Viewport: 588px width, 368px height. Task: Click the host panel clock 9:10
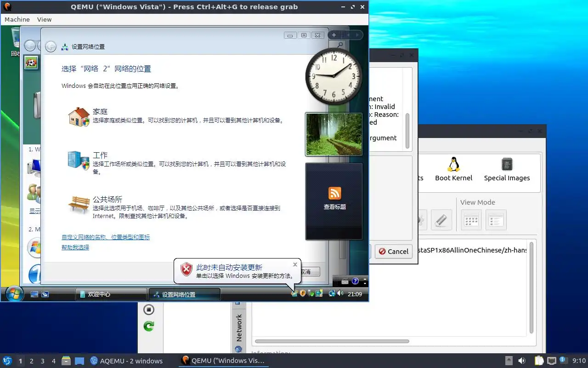click(579, 361)
